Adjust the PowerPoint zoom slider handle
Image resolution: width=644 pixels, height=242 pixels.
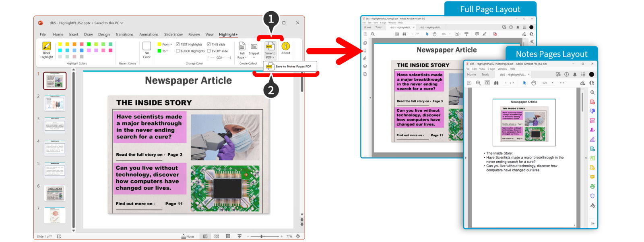click(x=262, y=236)
